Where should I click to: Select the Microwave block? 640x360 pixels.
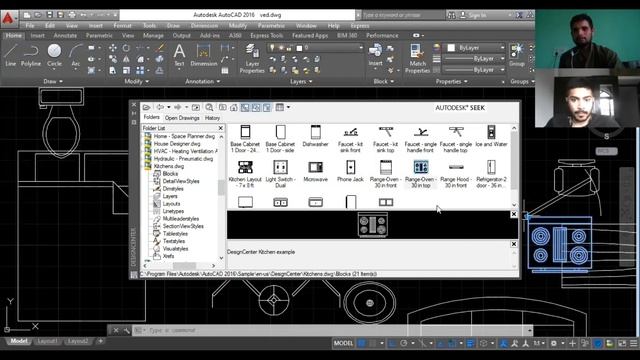(x=316, y=171)
